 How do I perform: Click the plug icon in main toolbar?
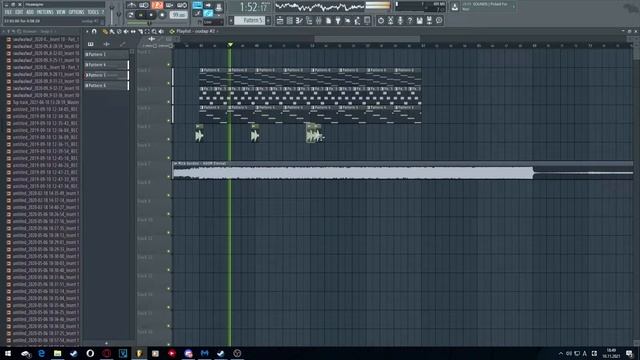pos(338,20)
